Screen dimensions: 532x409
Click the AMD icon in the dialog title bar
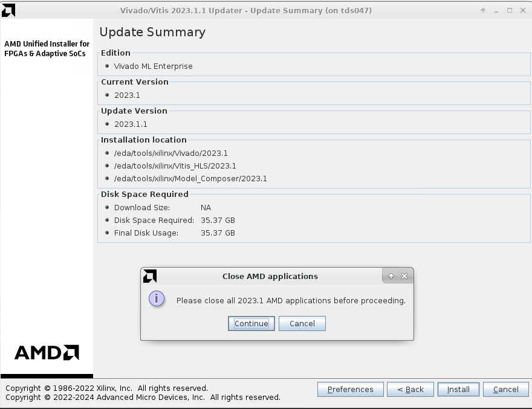click(x=150, y=276)
